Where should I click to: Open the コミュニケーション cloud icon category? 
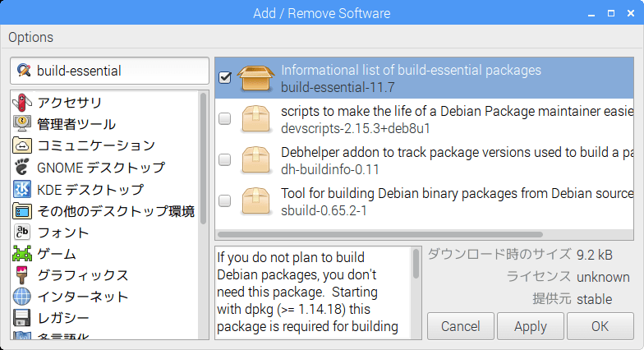[22, 145]
